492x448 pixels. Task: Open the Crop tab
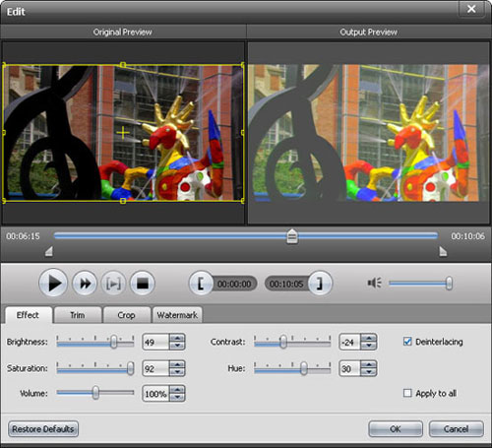pyautogui.click(x=126, y=315)
